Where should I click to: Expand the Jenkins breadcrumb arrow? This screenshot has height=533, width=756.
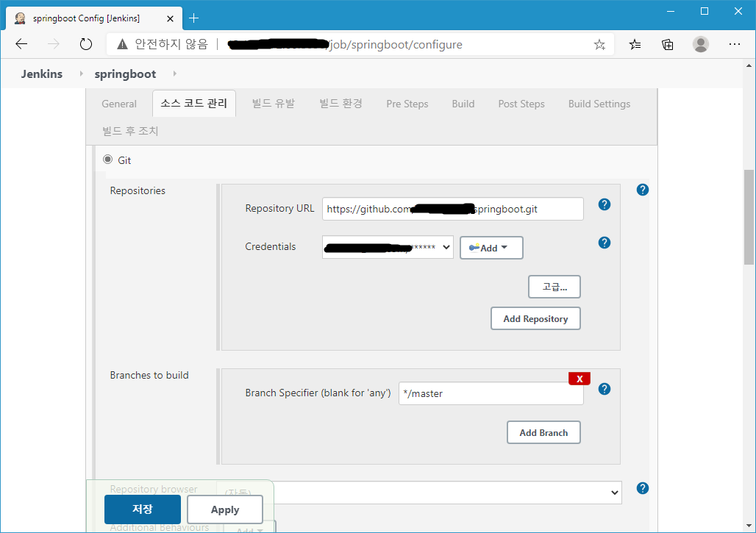(81, 74)
